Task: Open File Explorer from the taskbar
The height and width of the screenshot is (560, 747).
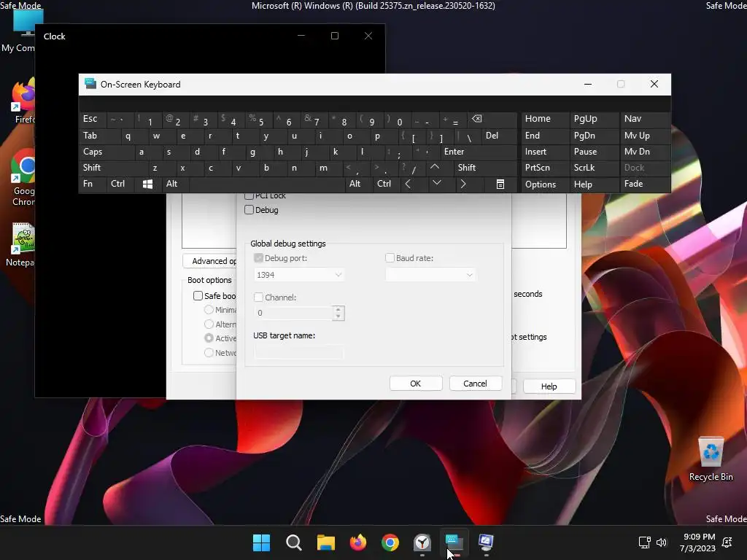Action: 326,542
